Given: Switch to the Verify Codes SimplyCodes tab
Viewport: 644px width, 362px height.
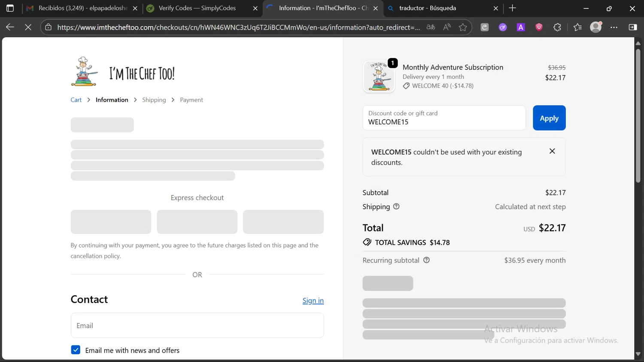Looking at the screenshot, I should point(202,8).
